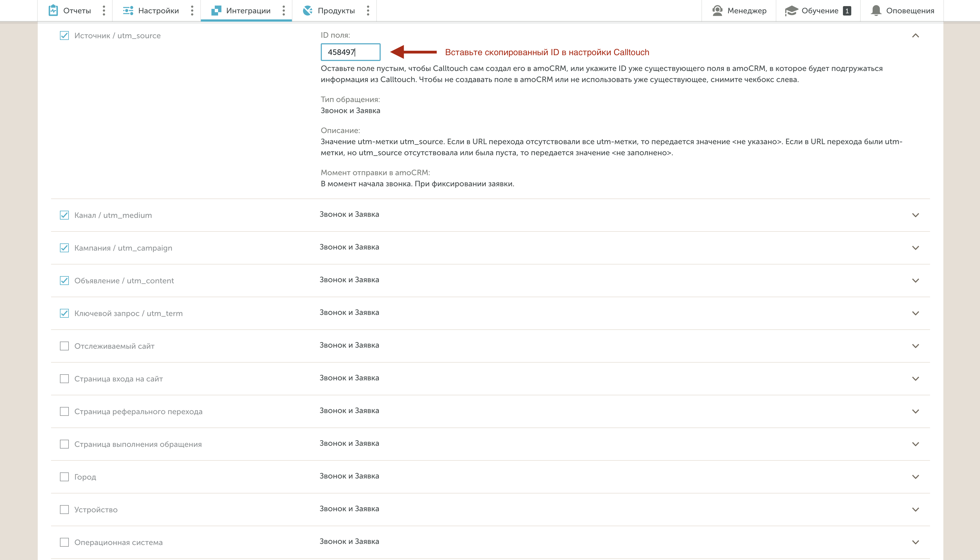Open three-dots menu next to Отчеты
This screenshot has height=560, width=980.
(x=103, y=10)
